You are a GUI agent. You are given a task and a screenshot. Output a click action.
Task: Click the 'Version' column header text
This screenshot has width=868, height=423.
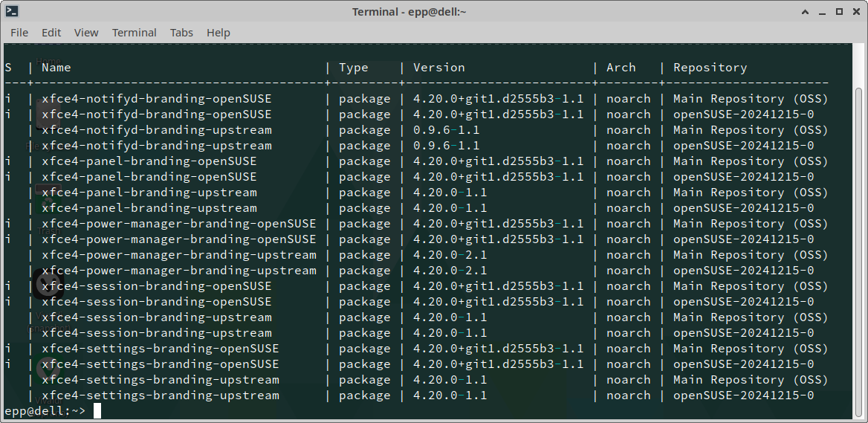click(x=439, y=68)
